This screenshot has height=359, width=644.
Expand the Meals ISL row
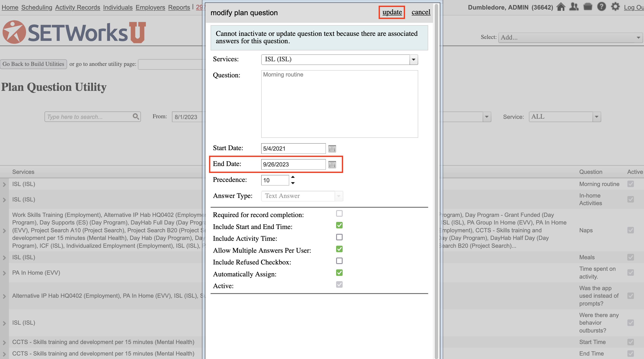(4, 258)
